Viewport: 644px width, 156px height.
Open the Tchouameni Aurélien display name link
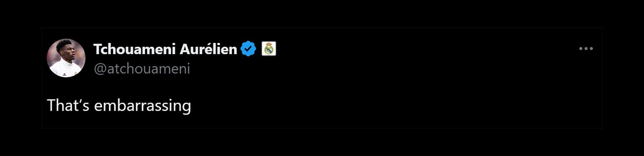tap(165, 49)
